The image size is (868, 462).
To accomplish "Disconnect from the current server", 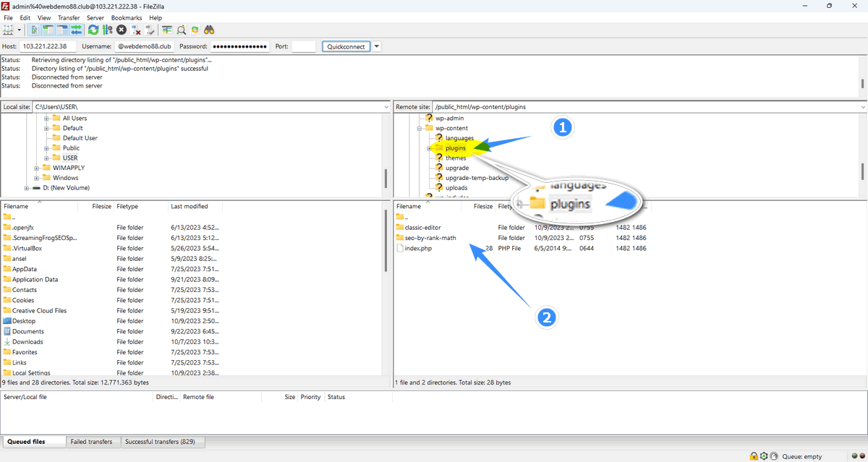I will point(135,30).
